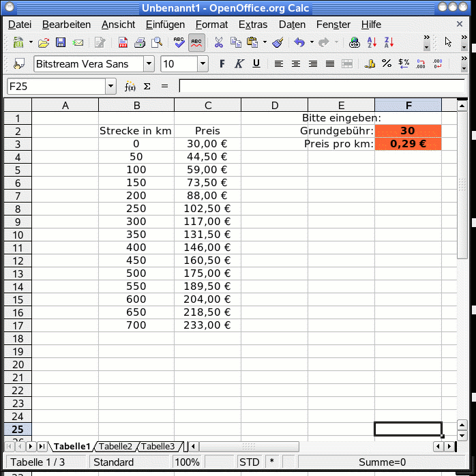
Task: Select the column C header
Action: [207, 105]
